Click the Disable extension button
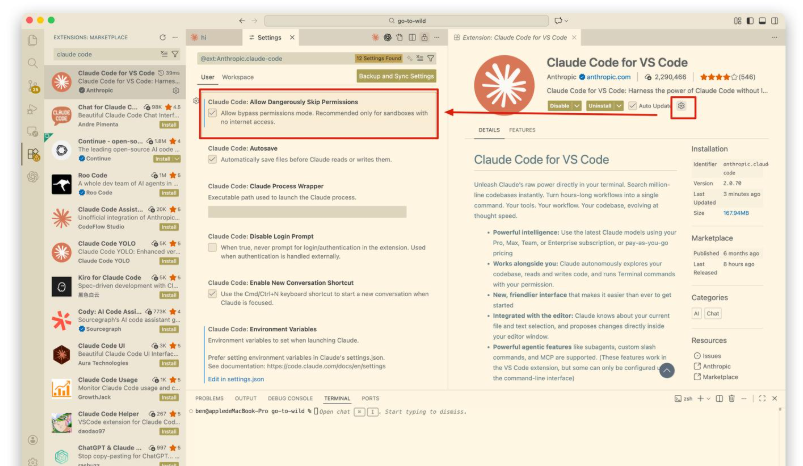Screen dimensions: 803x466 (x=560, y=105)
